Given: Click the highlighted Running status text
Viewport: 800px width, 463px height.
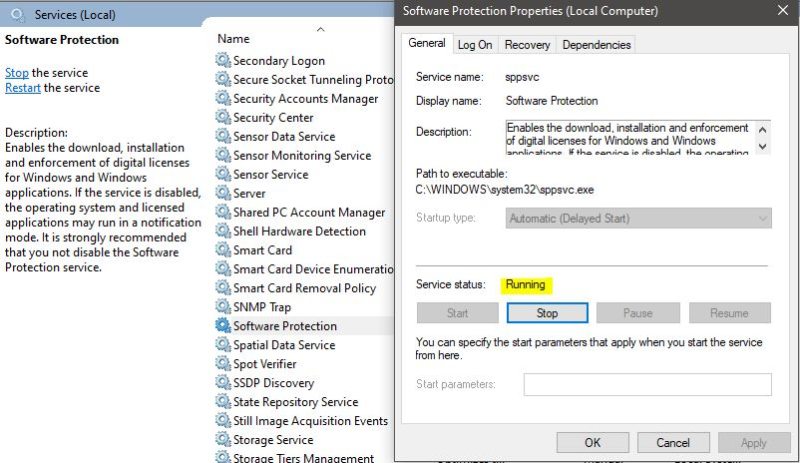Looking at the screenshot, I should tap(526, 284).
